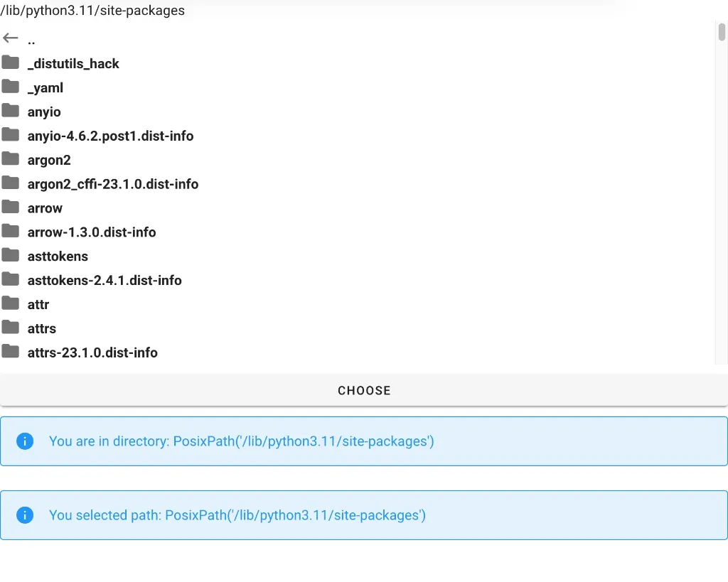Click the folder icon beside argon2
728x582 pixels.
coord(10,159)
